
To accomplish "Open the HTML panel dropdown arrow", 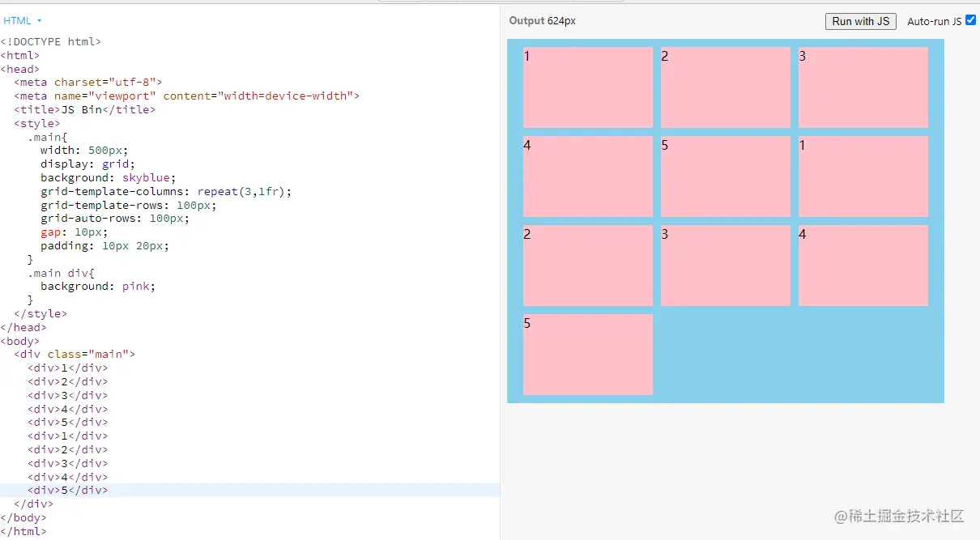I will coord(39,20).
